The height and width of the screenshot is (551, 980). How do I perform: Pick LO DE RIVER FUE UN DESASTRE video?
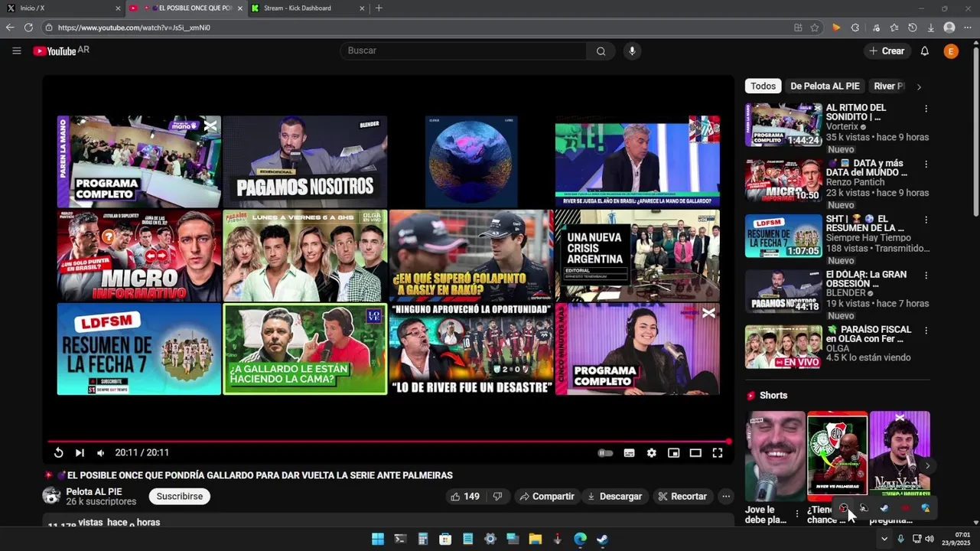pyautogui.click(x=471, y=349)
